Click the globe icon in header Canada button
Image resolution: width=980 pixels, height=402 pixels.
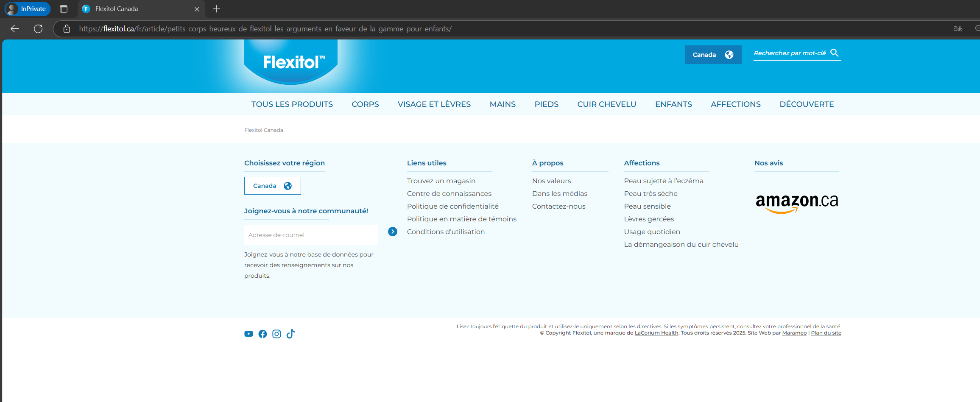[x=729, y=55]
